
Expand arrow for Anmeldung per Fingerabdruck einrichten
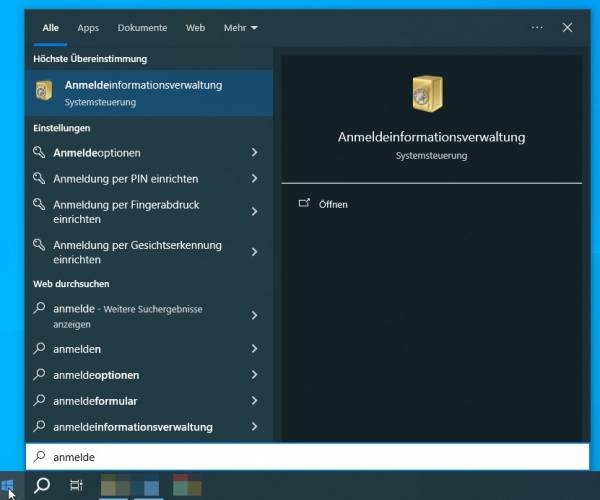pyautogui.click(x=254, y=212)
